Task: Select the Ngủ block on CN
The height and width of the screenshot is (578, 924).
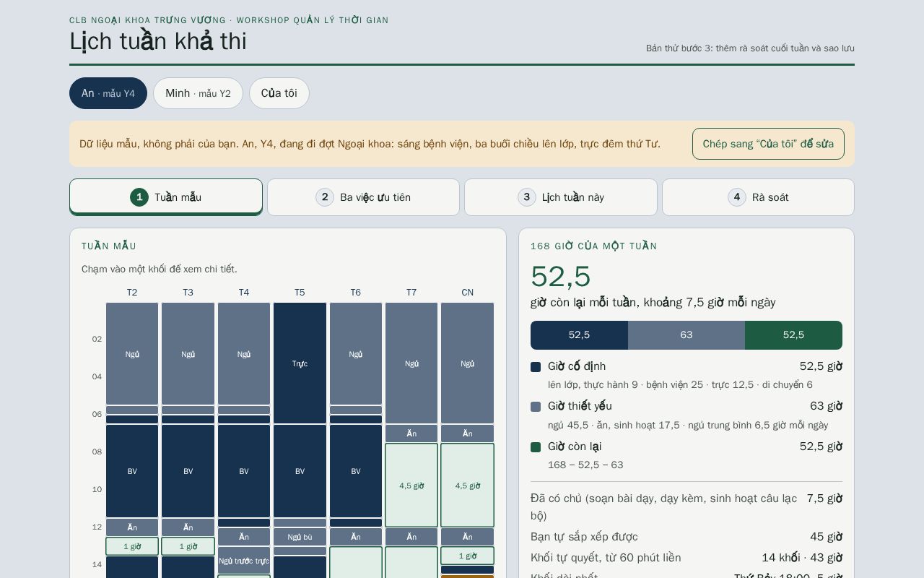Action: point(468,363)
